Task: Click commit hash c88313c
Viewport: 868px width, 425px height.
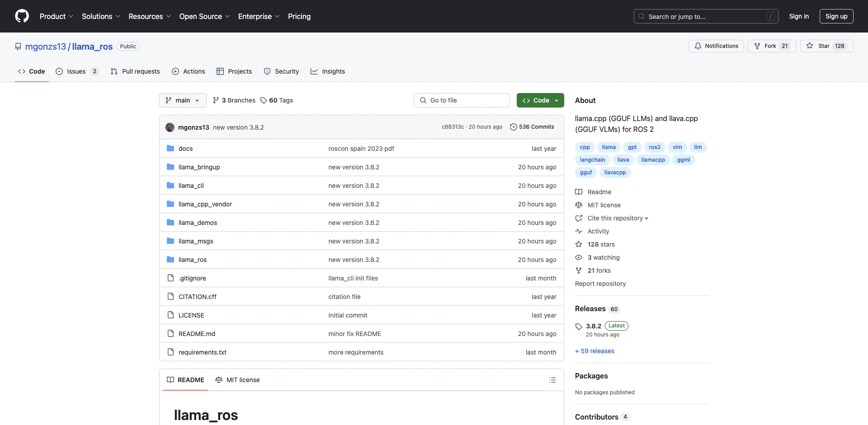Action: click(x=453, y=127)
